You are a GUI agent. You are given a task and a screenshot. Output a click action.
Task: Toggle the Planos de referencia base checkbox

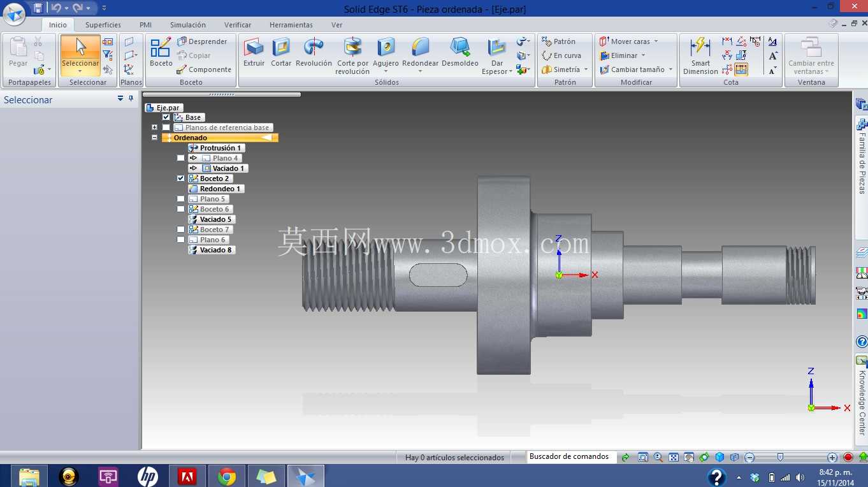click(166, 127)
